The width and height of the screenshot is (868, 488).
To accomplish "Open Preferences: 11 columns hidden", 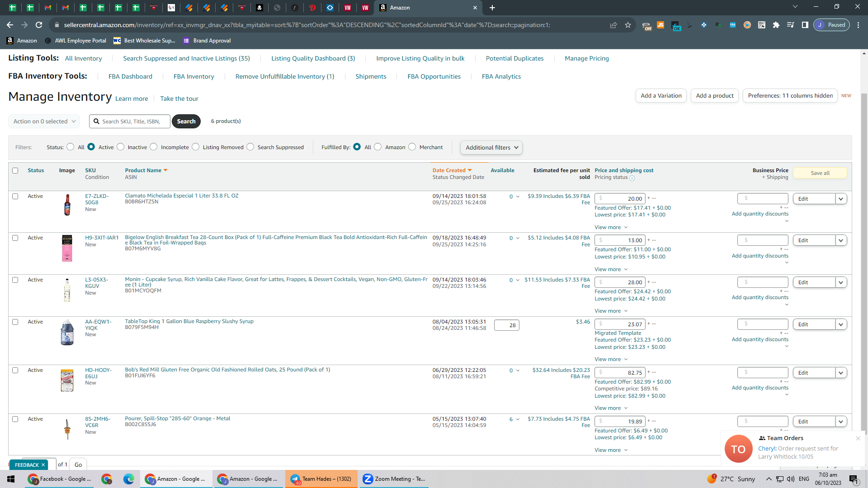I will point(790,96).
